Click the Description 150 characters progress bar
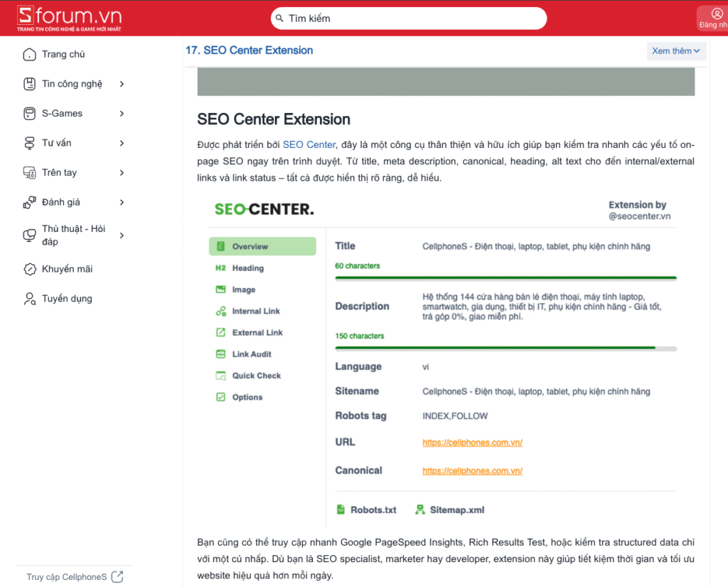 [505, 349]
